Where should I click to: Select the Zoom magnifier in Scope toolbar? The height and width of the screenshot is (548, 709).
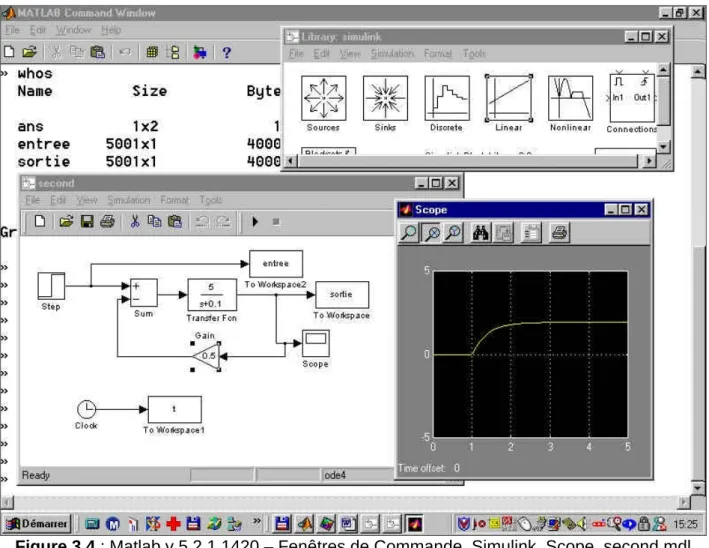[409, 233]
